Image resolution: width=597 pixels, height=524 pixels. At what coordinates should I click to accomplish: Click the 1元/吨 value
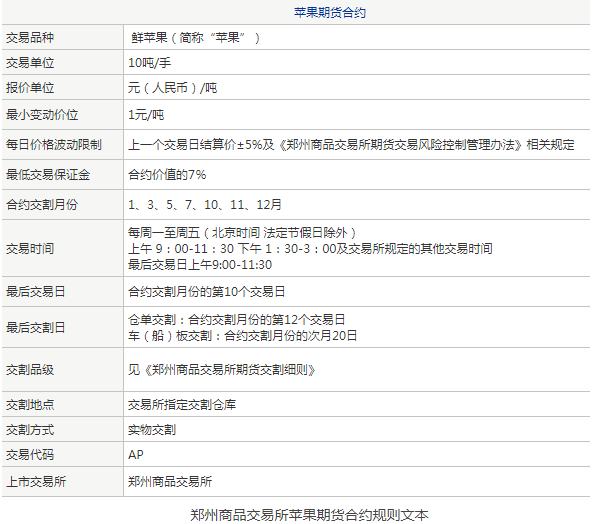(146, 115)
